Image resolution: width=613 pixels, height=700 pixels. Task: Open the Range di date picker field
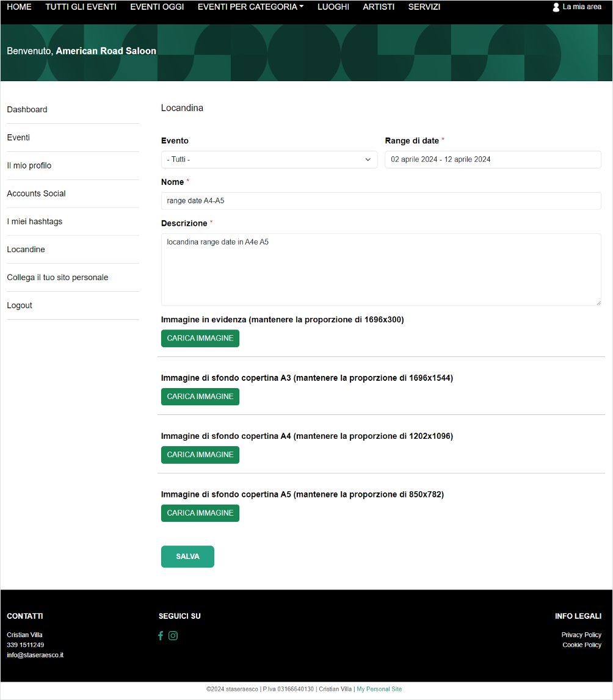point(492,159)
